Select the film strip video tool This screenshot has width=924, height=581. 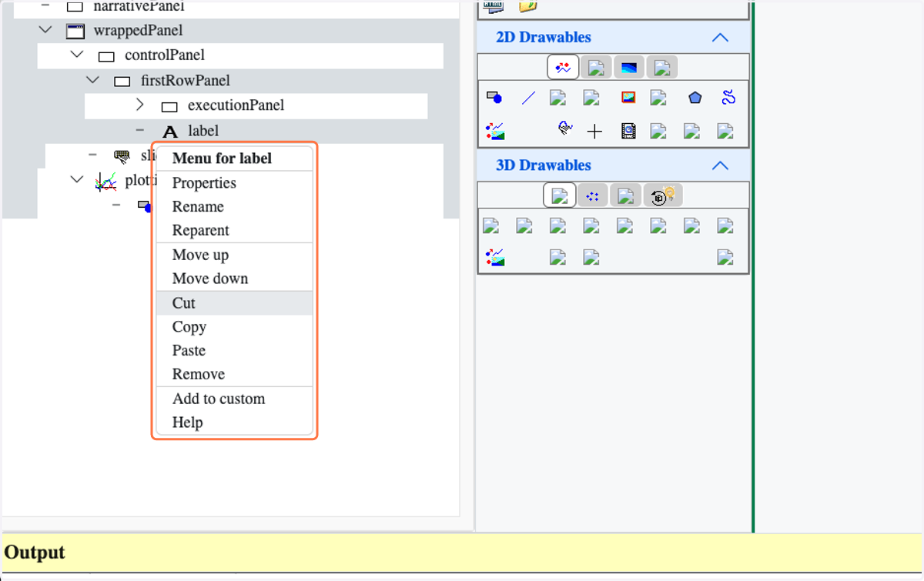[x=628, y=131]
